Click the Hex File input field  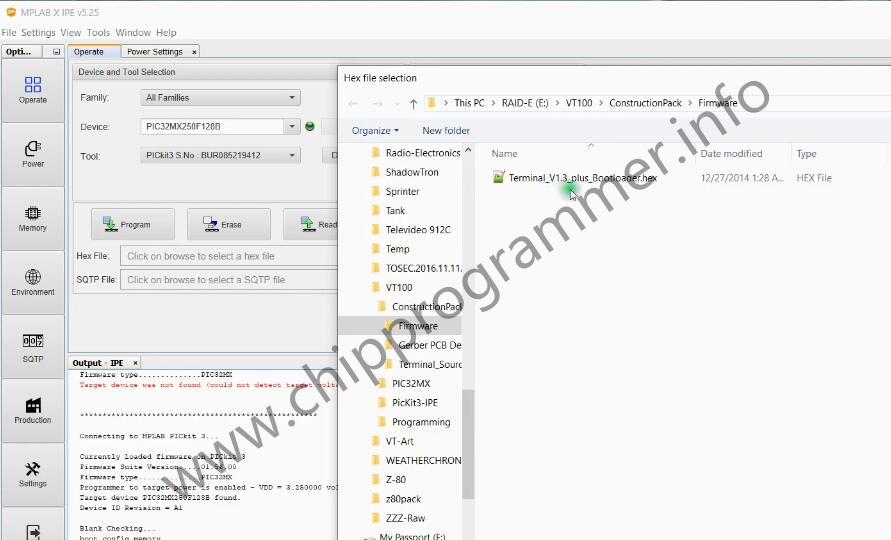229,256
